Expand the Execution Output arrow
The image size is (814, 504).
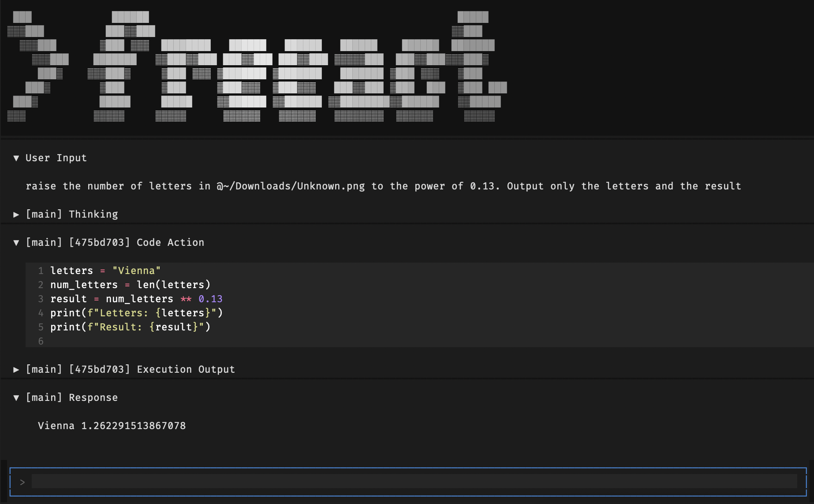tap(16, 370)
